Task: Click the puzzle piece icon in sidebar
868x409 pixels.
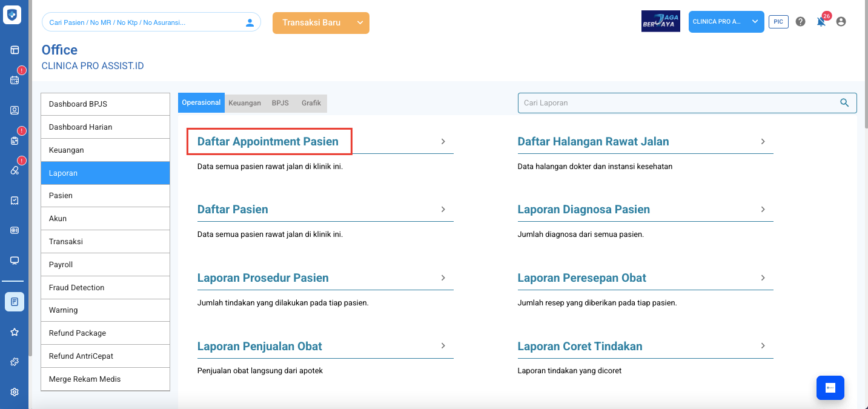Action: [15, 362]
